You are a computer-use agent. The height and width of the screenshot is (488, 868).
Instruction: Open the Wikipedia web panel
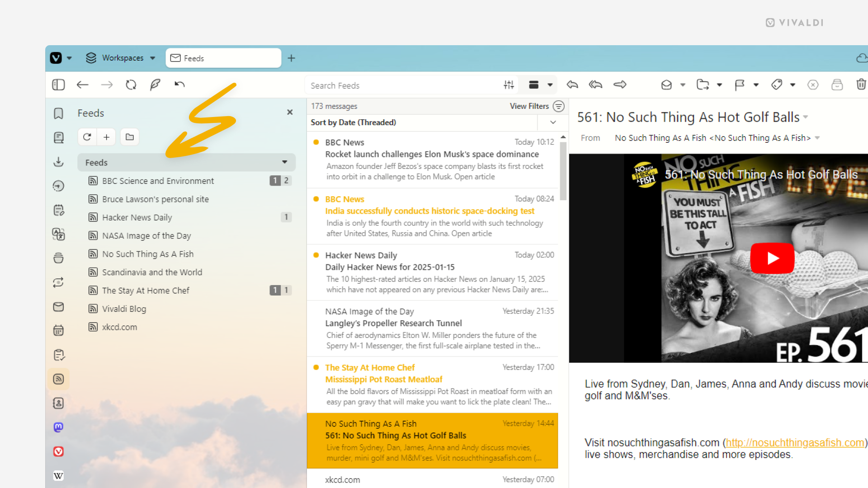58,476
